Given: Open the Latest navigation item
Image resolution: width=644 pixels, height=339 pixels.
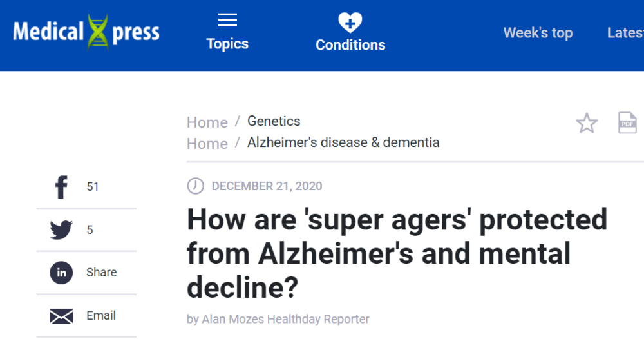Looking at the screenshot, I should tap(625, 33).
